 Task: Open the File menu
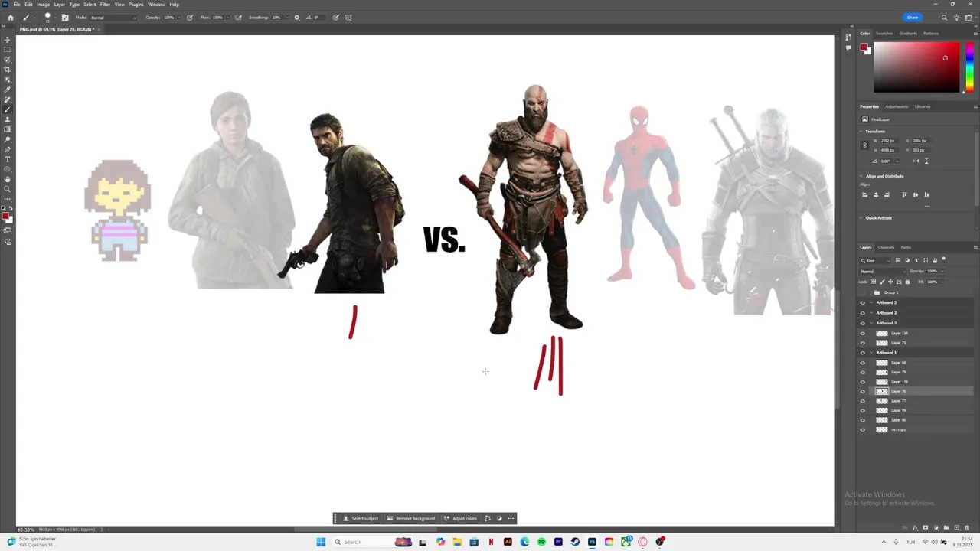click(x=16, y=5)
